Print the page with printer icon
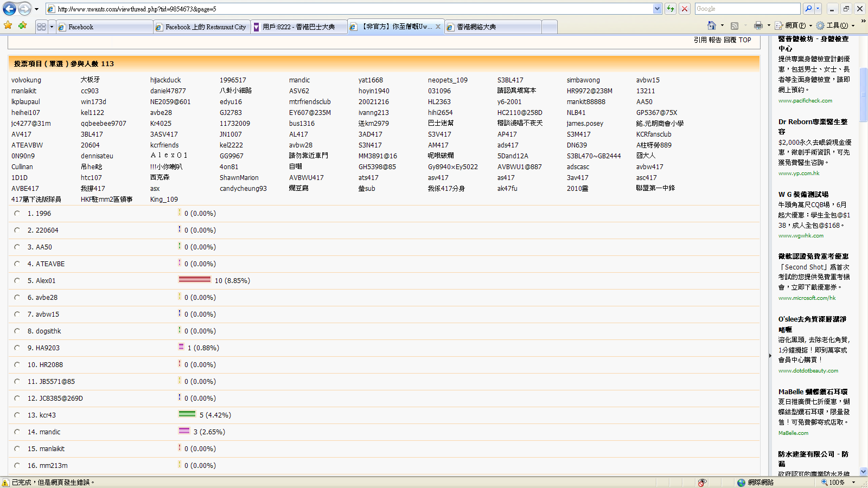 758,25
